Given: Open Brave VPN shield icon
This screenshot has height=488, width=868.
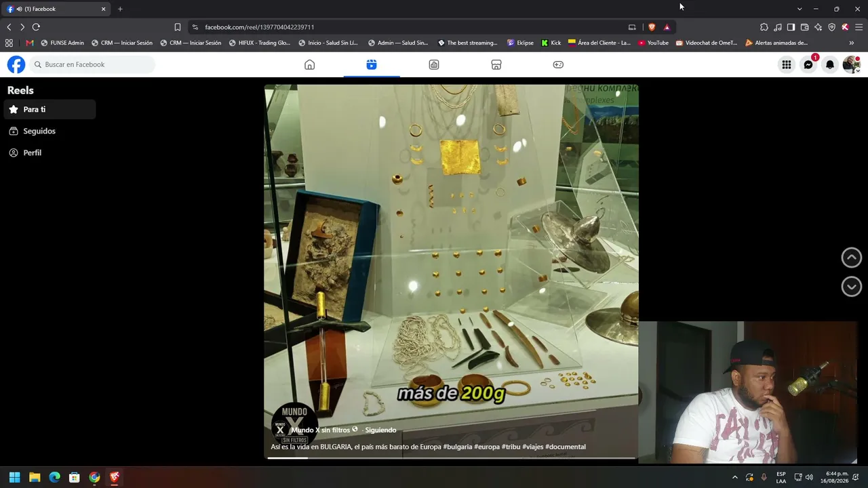Looking at the screenshot, I should [832, 27].
